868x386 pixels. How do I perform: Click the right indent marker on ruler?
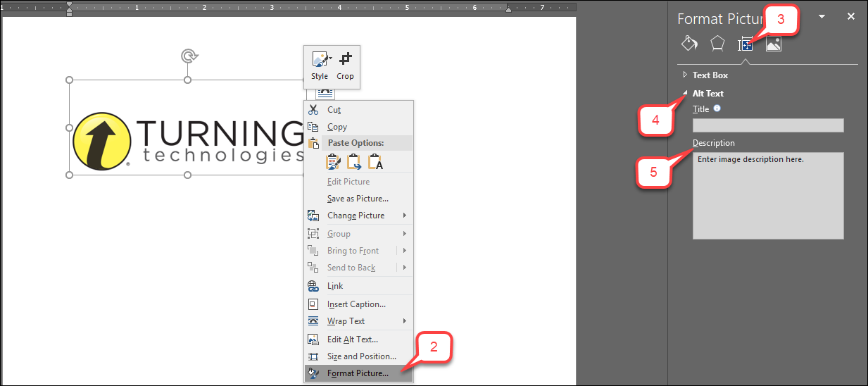point(508,10)
